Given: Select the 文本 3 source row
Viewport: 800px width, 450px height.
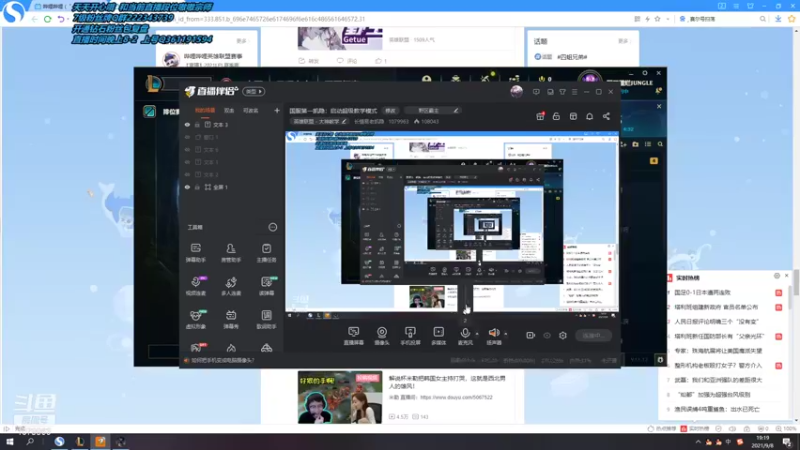Looking at the screenshot, I should click(232, 124).
